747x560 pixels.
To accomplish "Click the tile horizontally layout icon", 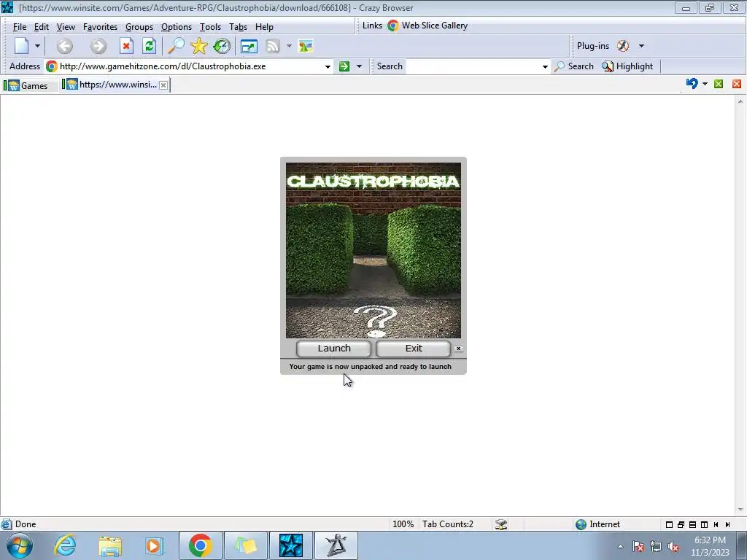I will coord(693,525).
